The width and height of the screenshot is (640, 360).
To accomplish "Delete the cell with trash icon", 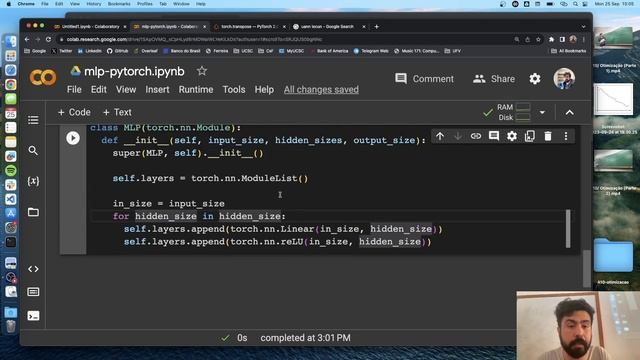I will coord(548,136).
